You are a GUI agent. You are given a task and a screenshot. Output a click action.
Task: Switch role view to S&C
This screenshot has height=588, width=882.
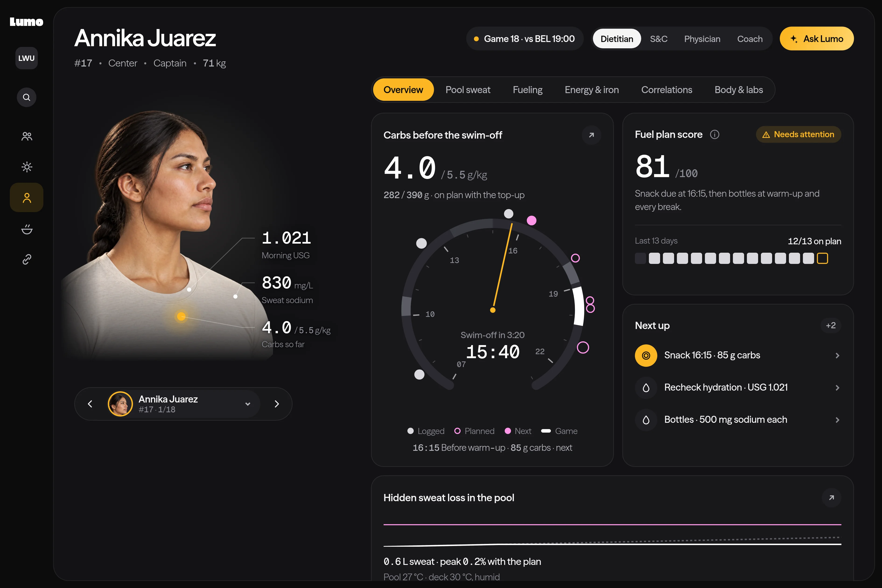click(658, 39)
